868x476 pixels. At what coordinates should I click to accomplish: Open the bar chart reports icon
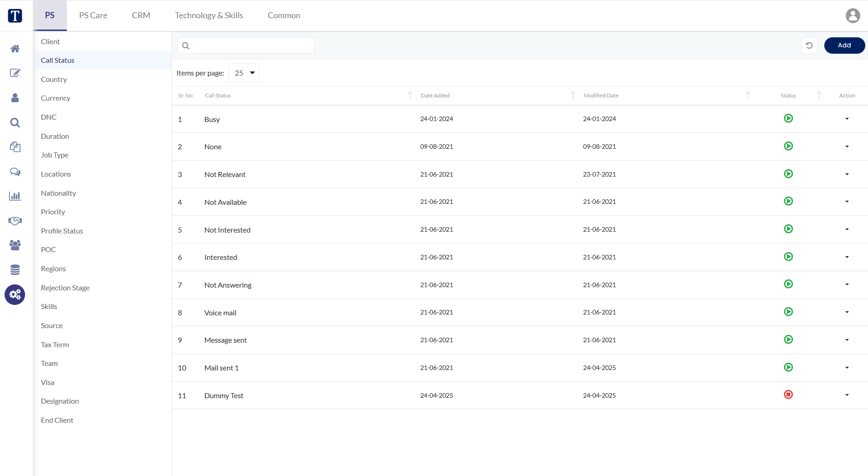pyautogui.click(x=15, y=196)
